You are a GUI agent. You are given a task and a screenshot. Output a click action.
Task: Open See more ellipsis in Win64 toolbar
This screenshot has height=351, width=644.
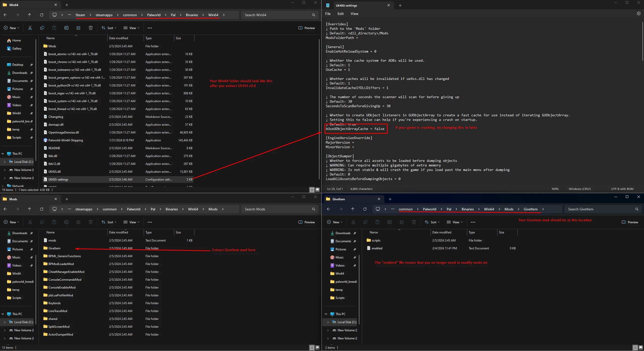pos(150,28)
